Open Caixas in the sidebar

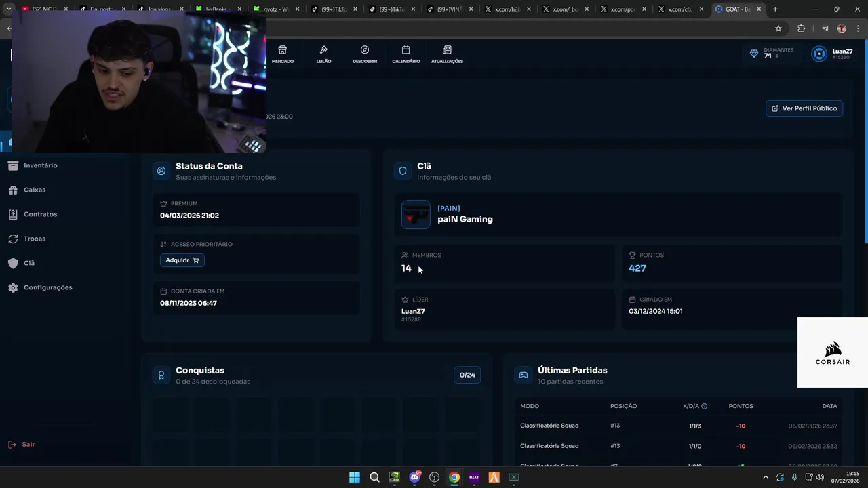35,190
